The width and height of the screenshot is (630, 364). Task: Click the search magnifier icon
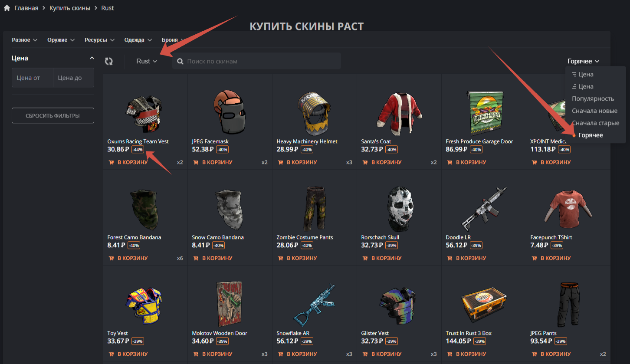[x=180, y=61]
